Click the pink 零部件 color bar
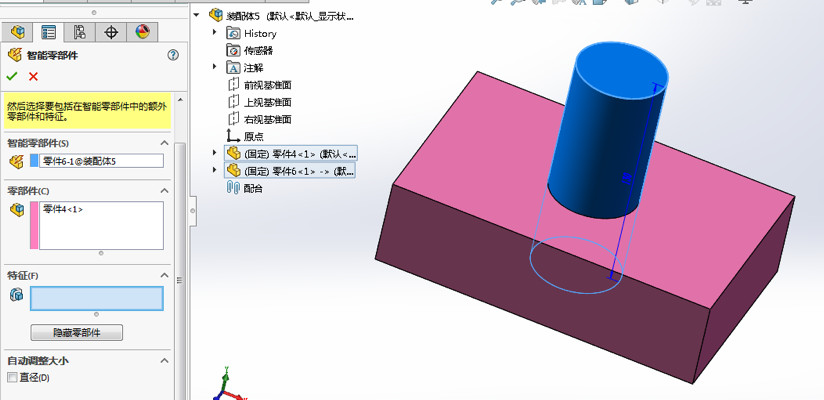 point(36,224)
